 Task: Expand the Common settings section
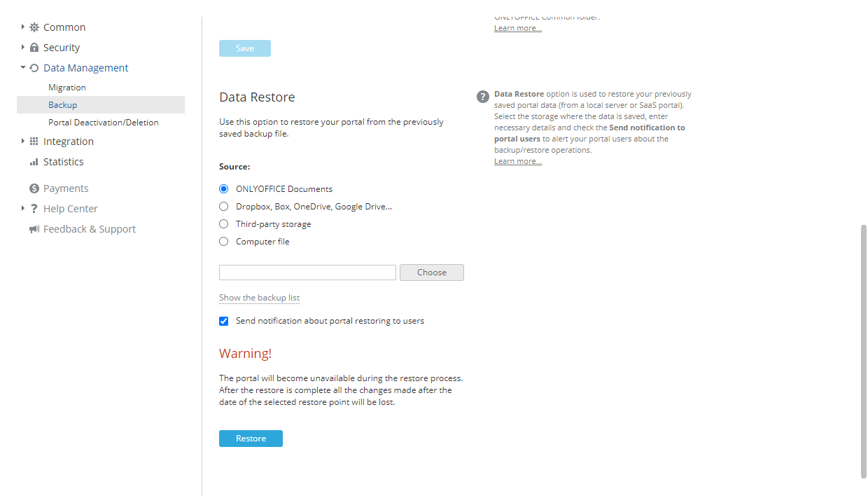[x=22, y=27]
